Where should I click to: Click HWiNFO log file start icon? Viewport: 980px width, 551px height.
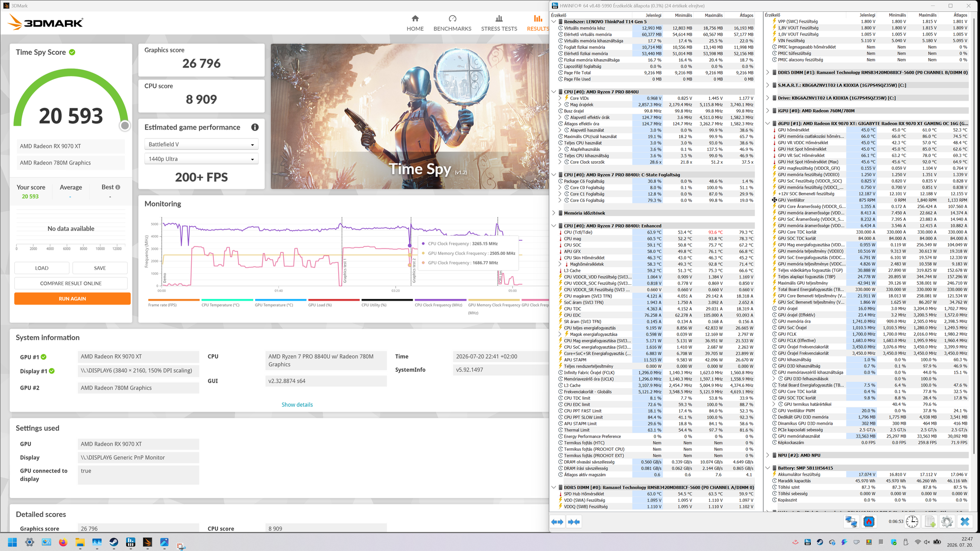930,521
